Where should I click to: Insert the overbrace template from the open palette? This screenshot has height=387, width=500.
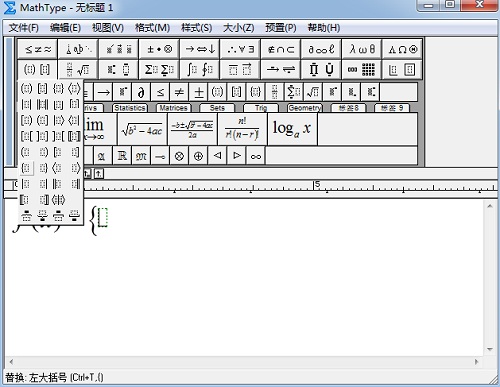pyautogui.click(x=27, y=216)
